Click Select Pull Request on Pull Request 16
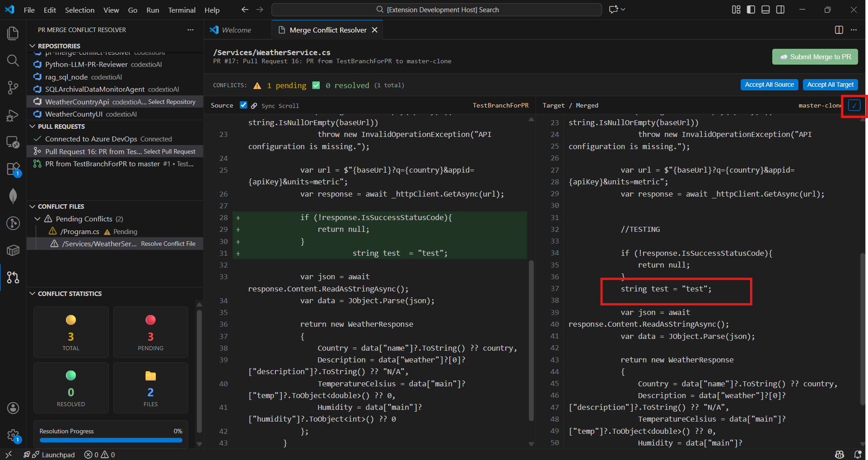This screenshot has height=460, width=868. click(169, 151)
